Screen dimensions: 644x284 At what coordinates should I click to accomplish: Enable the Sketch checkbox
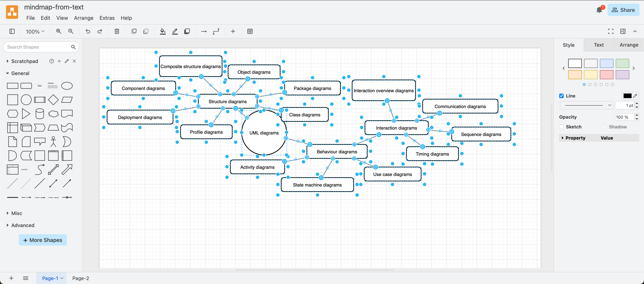(x=561, y=127)
